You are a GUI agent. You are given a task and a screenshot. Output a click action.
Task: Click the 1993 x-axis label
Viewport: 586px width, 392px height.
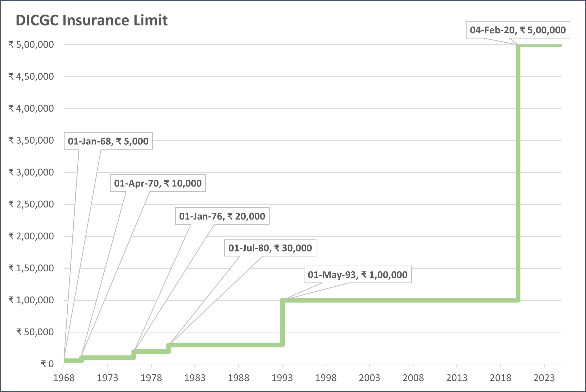pyautogui.click(x=282, y=378)
